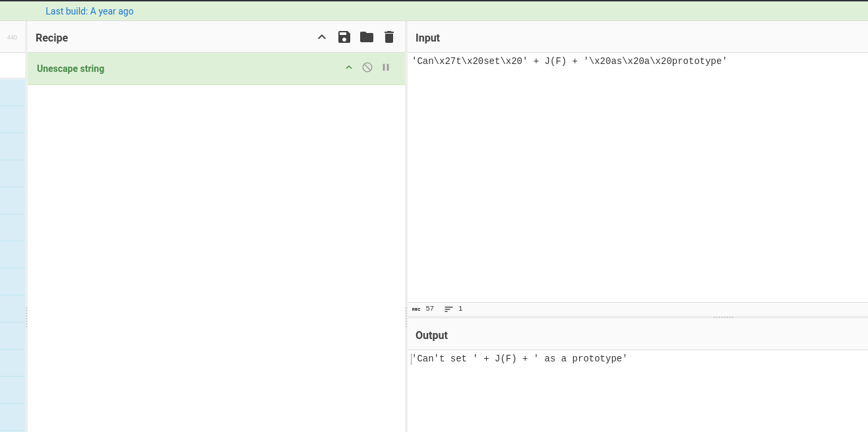Disable the Unescape string operation
The image size is (868, 432).
pos(367,67)
